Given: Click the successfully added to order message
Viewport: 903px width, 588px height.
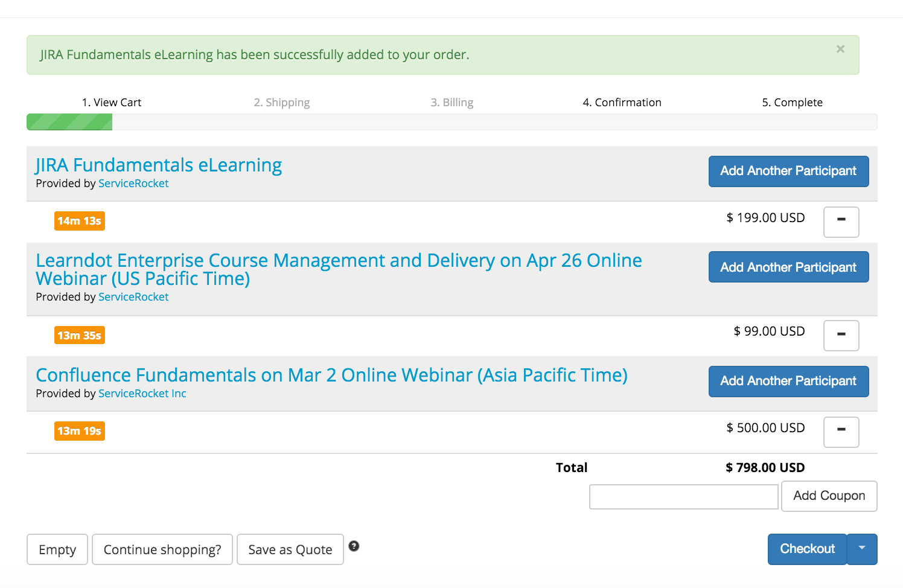Looking at the screenshot, I should [x=255, y=55].
